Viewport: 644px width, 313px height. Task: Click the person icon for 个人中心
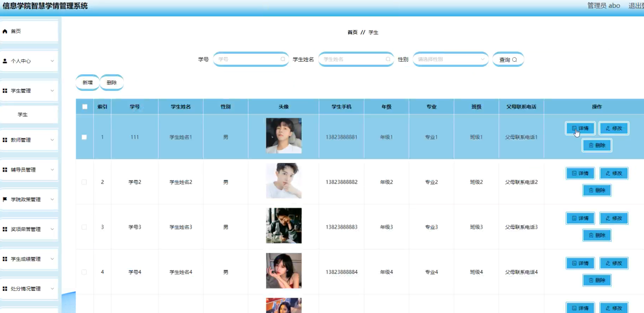[x=5, y=61]
